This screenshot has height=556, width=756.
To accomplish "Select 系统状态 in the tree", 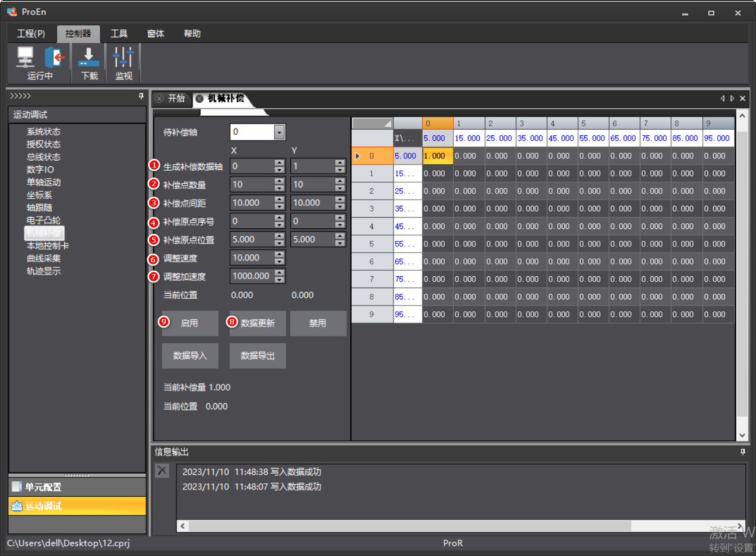I will 43,132.
